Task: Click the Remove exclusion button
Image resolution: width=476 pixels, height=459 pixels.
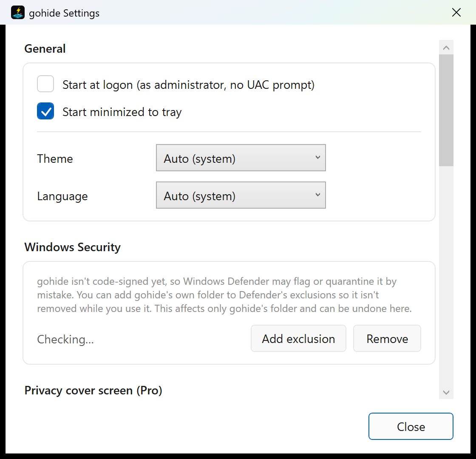Action: pos(387,338)
